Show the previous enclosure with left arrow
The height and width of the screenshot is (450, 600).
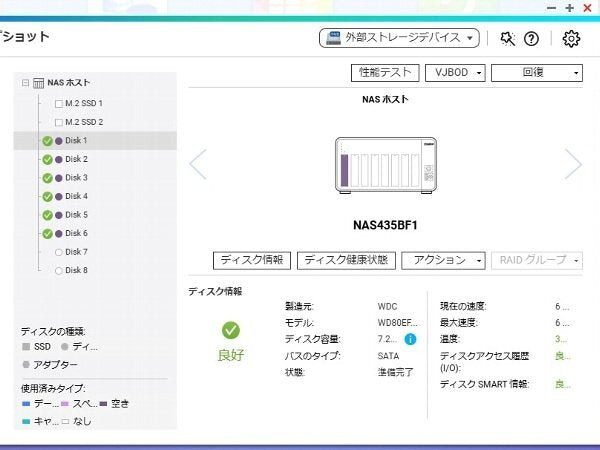point(198,164)
